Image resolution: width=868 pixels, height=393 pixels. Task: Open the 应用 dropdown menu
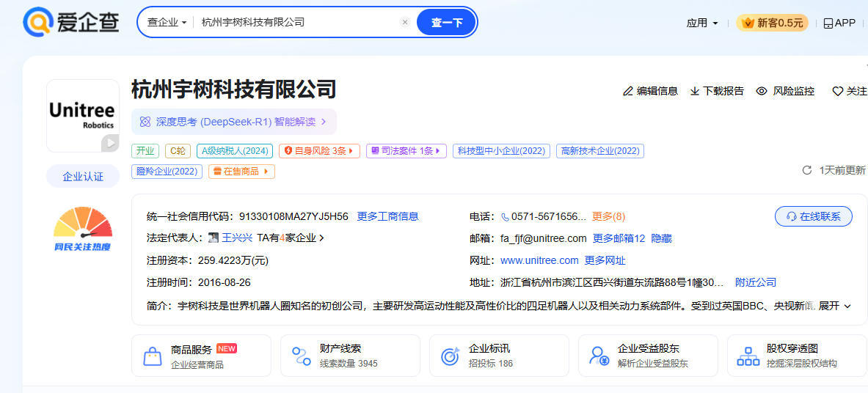tap(702, 23)
